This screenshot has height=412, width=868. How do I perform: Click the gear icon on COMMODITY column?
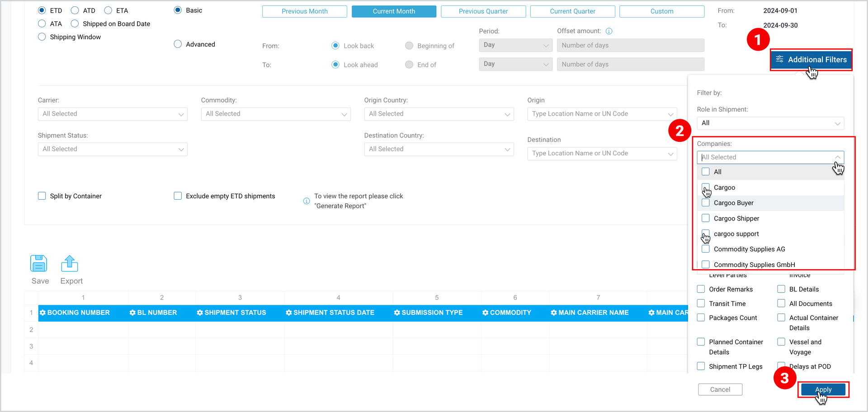(x=485, y=313)
